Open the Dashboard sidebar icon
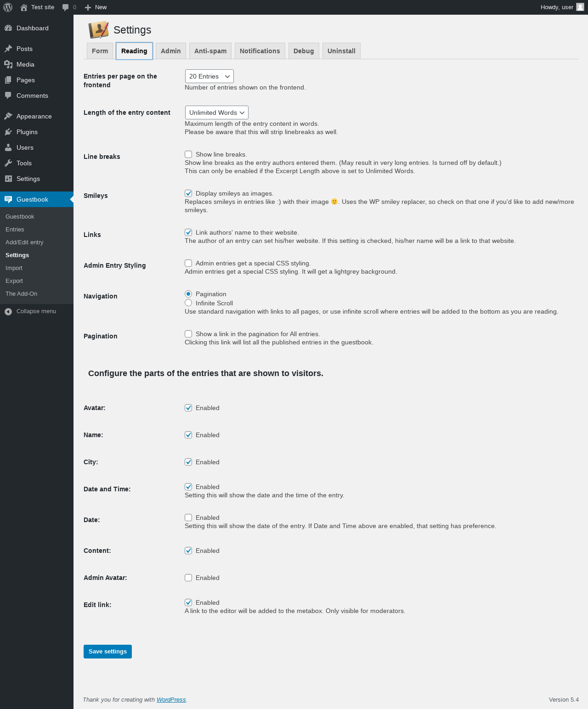This screenshot has height=709, width=588. click(x=8, y=28)
